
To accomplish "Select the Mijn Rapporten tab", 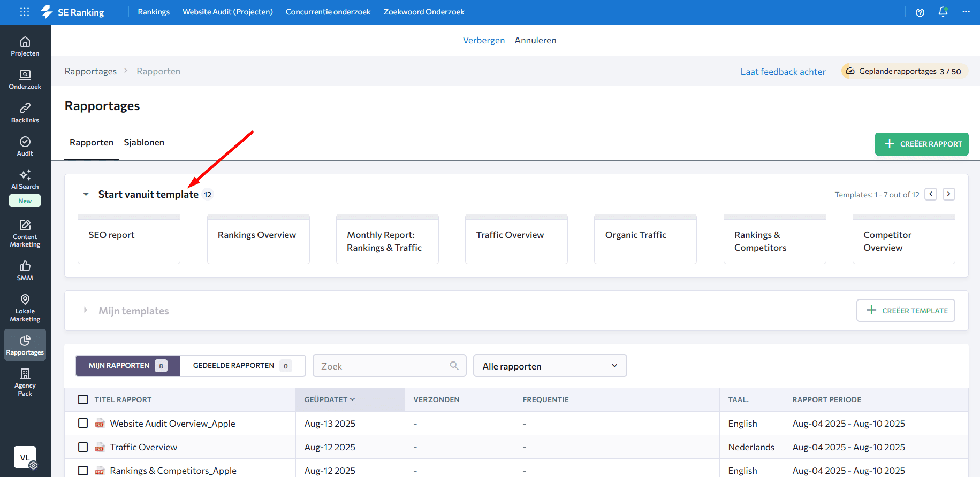I will (128, 366).
